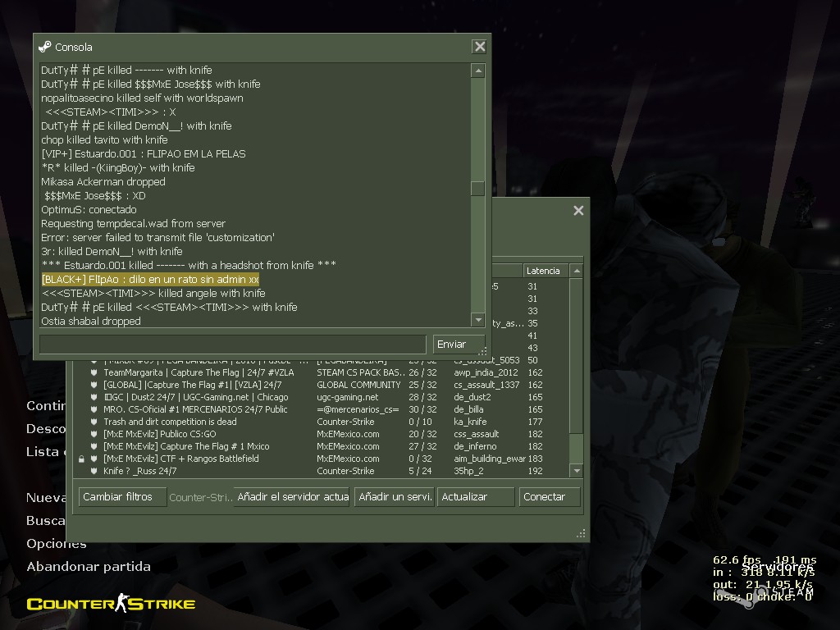Click console line 'nopalitoasecino killed self with worldspawn'
This screenshot has height=630, width=840.
click(142, 98)
